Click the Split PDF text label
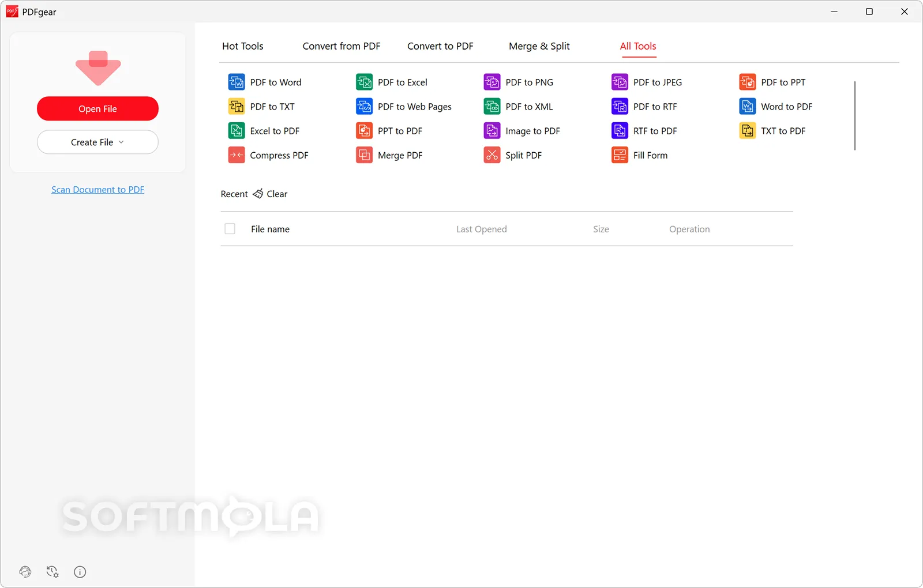This screenshot has height=588, width=923. pos(523,156)
